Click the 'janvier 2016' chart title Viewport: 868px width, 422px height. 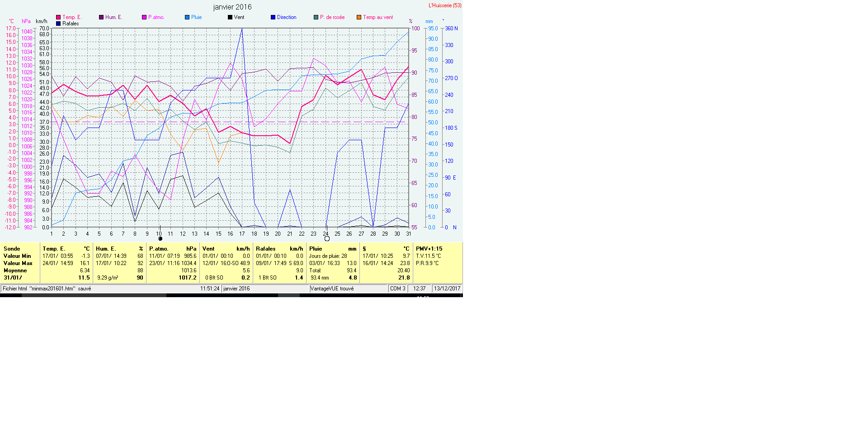point(232,7)
